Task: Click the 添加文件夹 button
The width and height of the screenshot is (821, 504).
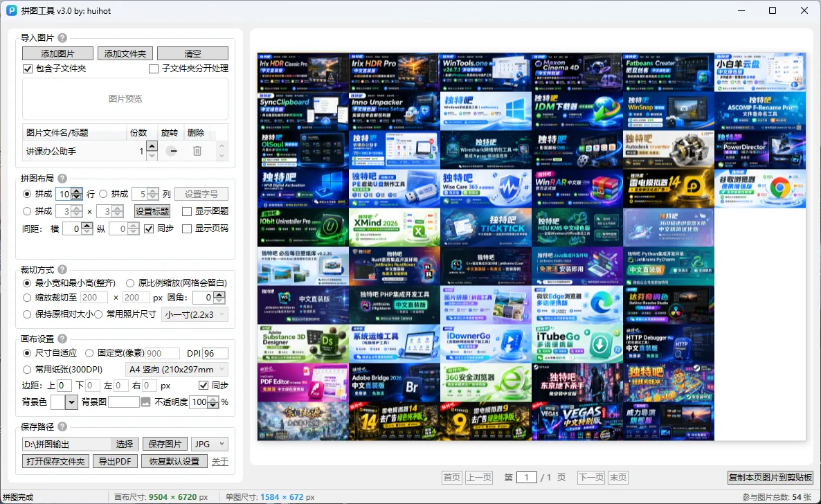Action: [x=125, y=53]
